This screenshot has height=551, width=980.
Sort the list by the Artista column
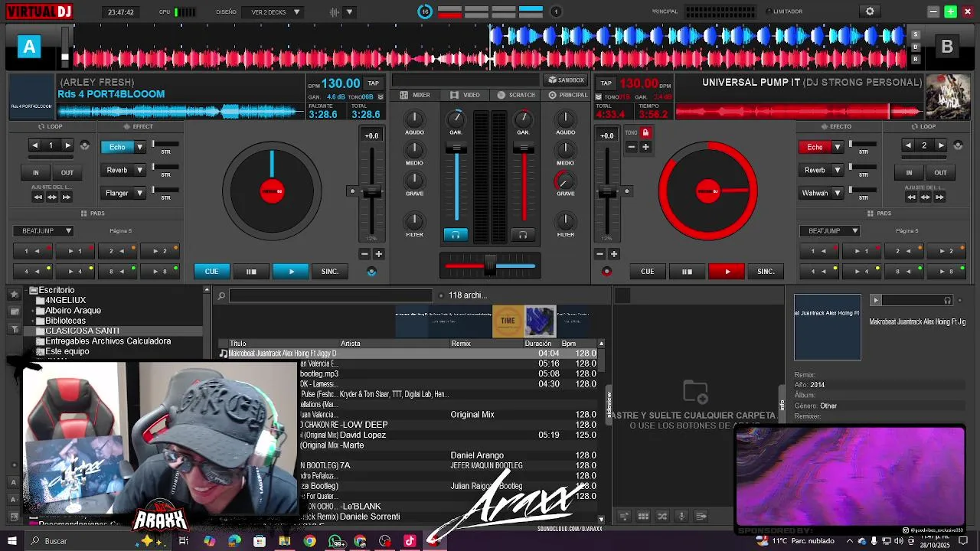tap(350, 344)
